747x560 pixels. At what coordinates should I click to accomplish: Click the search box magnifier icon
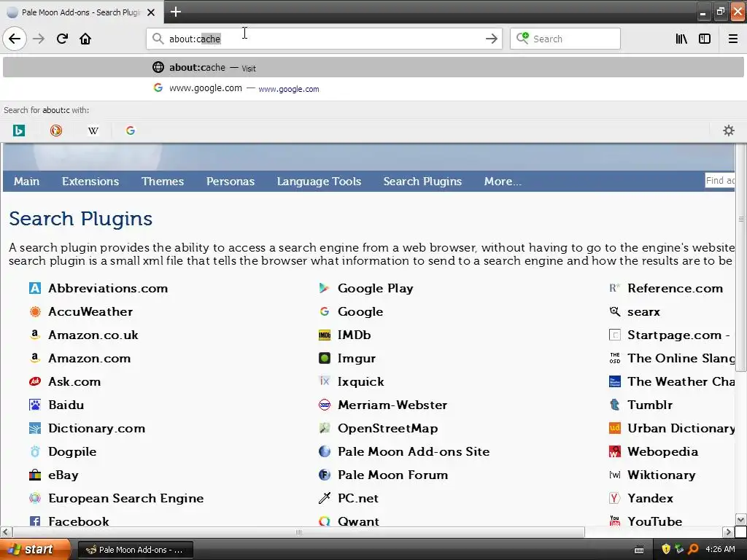click(522, 38)
